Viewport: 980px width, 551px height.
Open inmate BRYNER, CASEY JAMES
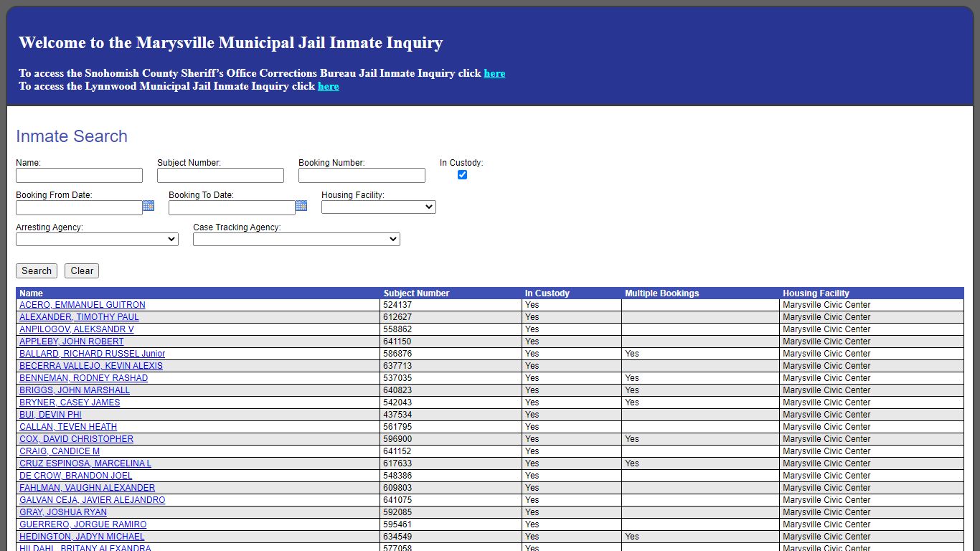[70, 402]
